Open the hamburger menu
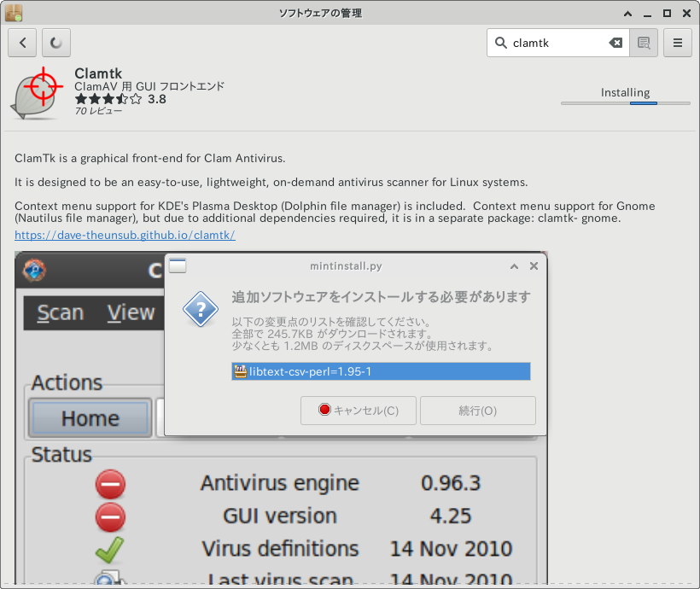The height and width of the screenshot is (589, 700). click(x=677, y=43)
